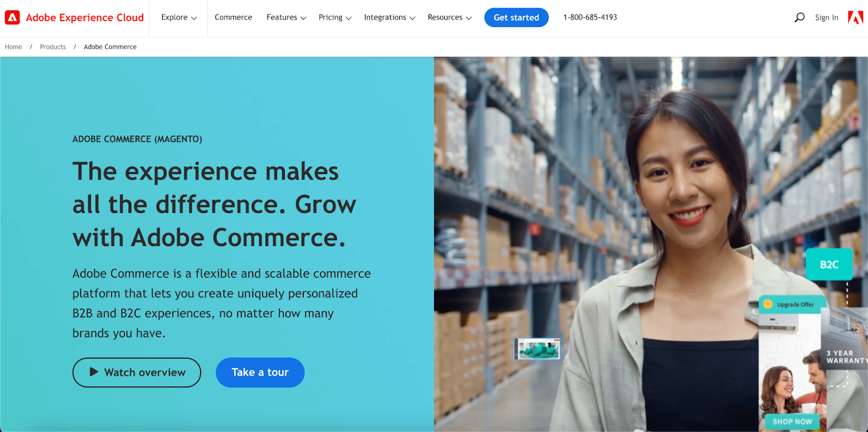Image resolution: width=868 pixels, height=432 pixels.
Task: Open the Pricing dropdown
Action: pos(335,17)
